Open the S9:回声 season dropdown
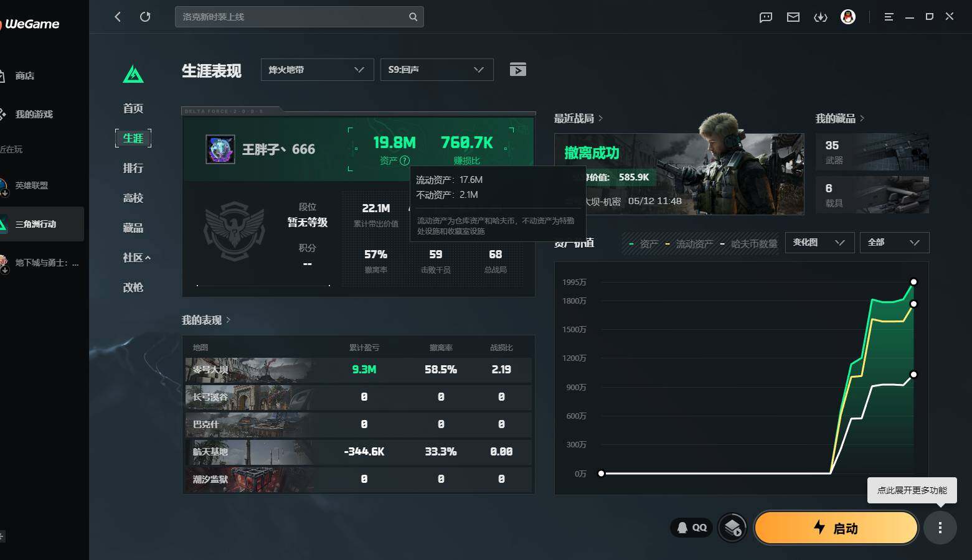Screen dimensions: 972x560 [436, 70]
